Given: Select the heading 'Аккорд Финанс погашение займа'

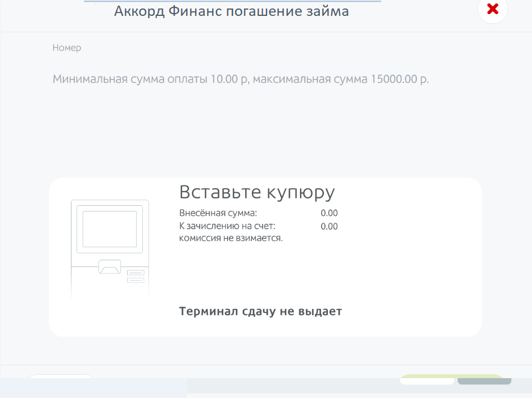Looking at the screenshot, I should (x=231, y=11).
